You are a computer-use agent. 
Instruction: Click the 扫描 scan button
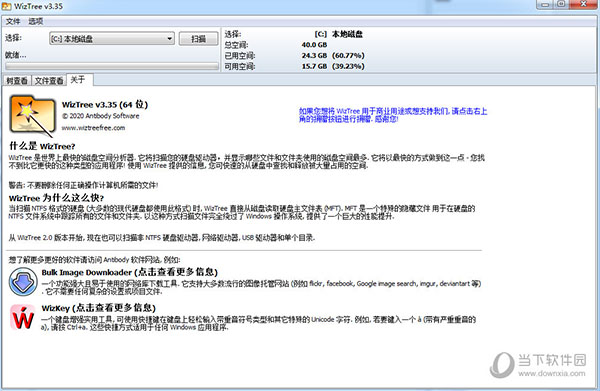coord(199,39)
